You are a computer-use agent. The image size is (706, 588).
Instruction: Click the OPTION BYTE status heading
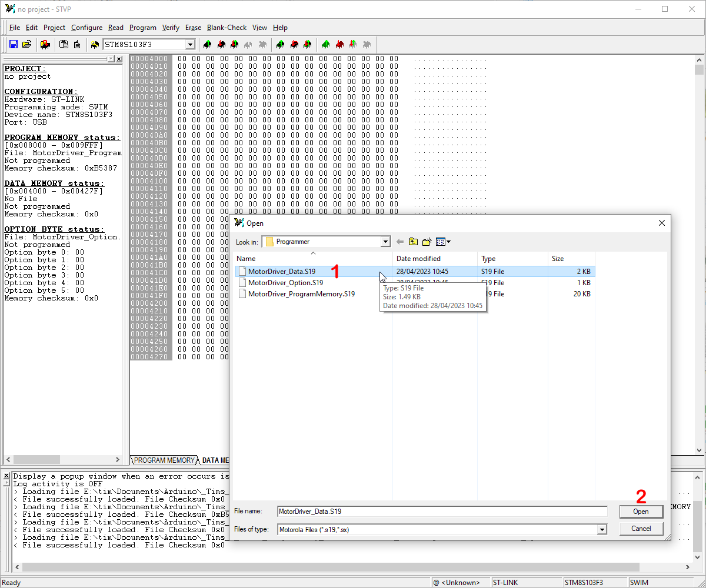click(x=54, y=229)
